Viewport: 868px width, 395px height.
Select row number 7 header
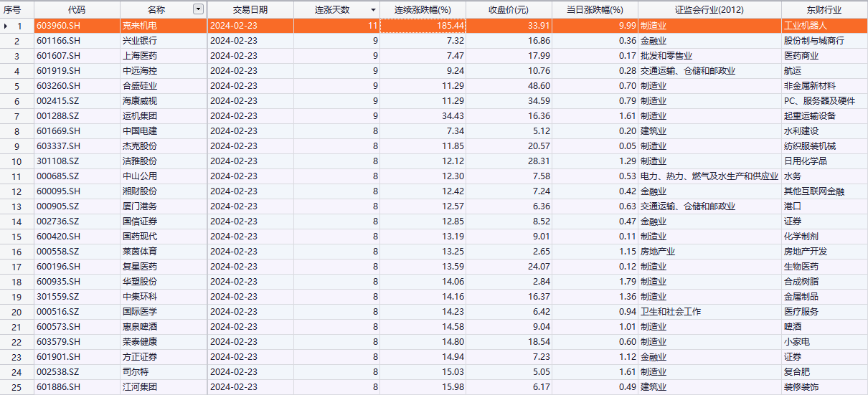[x=16, y=115]
